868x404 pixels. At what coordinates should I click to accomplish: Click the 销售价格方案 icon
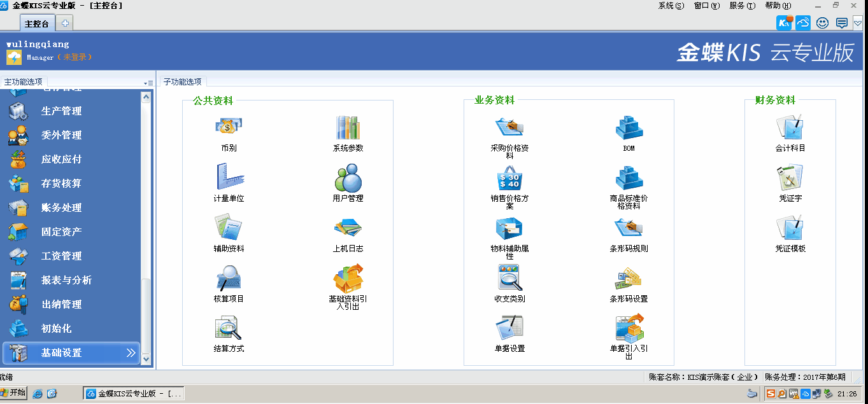[x=509, y=178]
